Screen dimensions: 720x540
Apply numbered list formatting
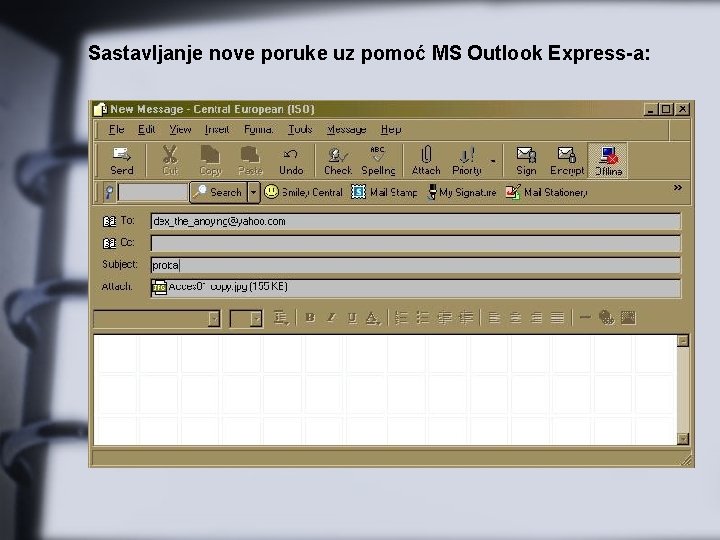coord(401,318)
